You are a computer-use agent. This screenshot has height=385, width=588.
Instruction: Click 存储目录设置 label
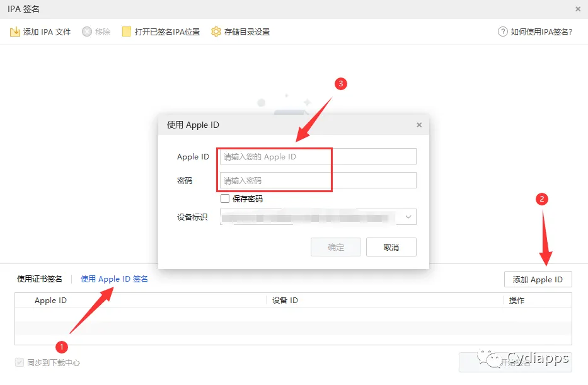coord(247,32)
